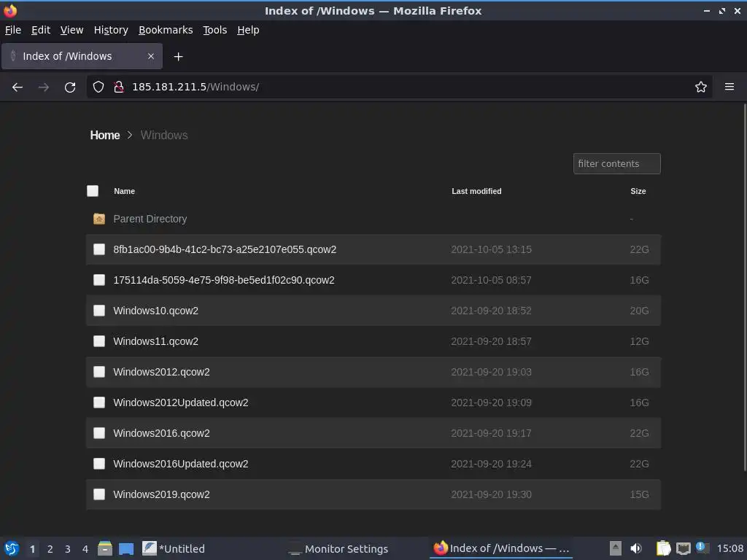This screenshot has height=560, width=747.
Task: Go back to the previous page
Action: 18,87
